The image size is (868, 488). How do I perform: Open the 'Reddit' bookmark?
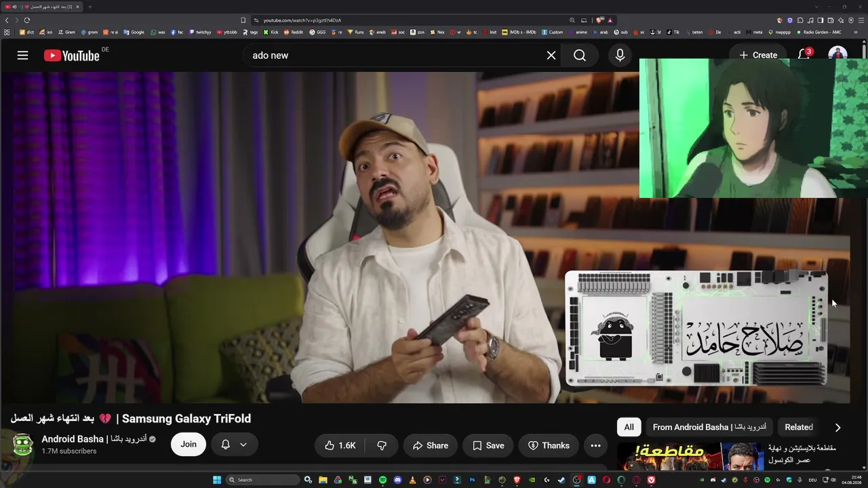click(x=294, y=32)
